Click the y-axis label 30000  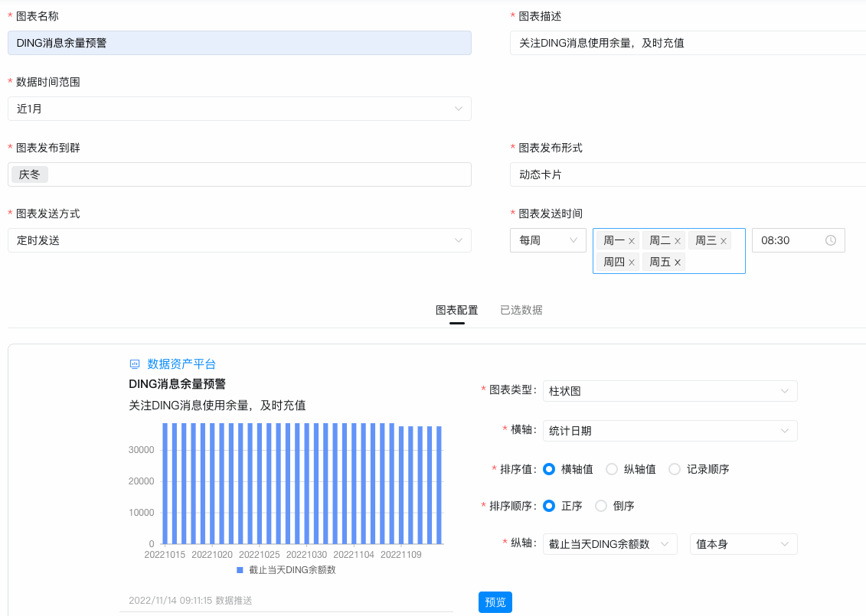pyautogui.click(x=142, y=450)
